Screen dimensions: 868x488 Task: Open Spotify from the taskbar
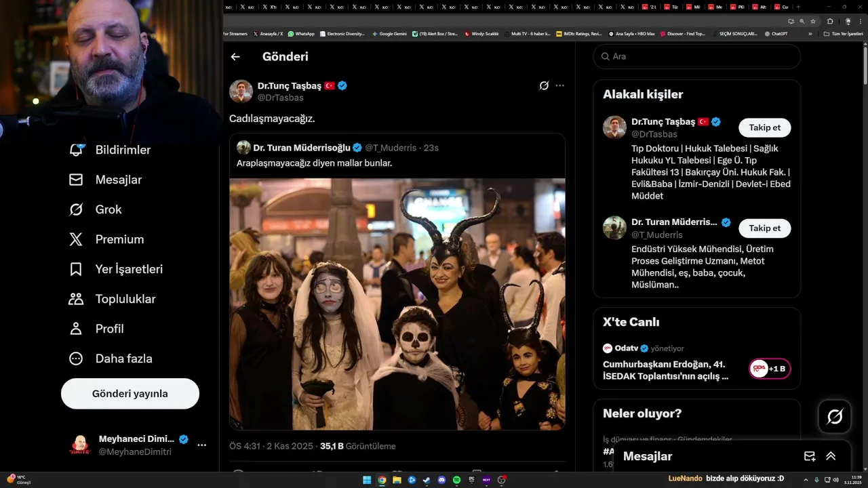click(456, 480)
